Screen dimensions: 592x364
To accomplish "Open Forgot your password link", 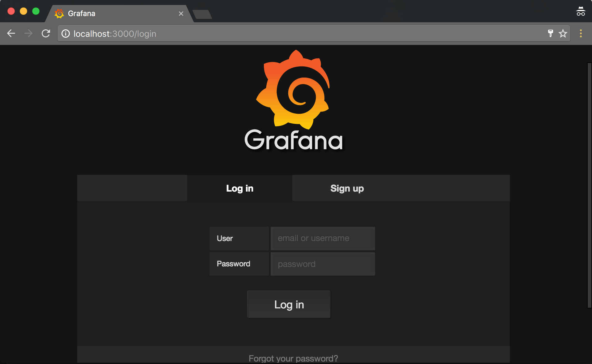I will pyautogui.click(x=293, y=358).
